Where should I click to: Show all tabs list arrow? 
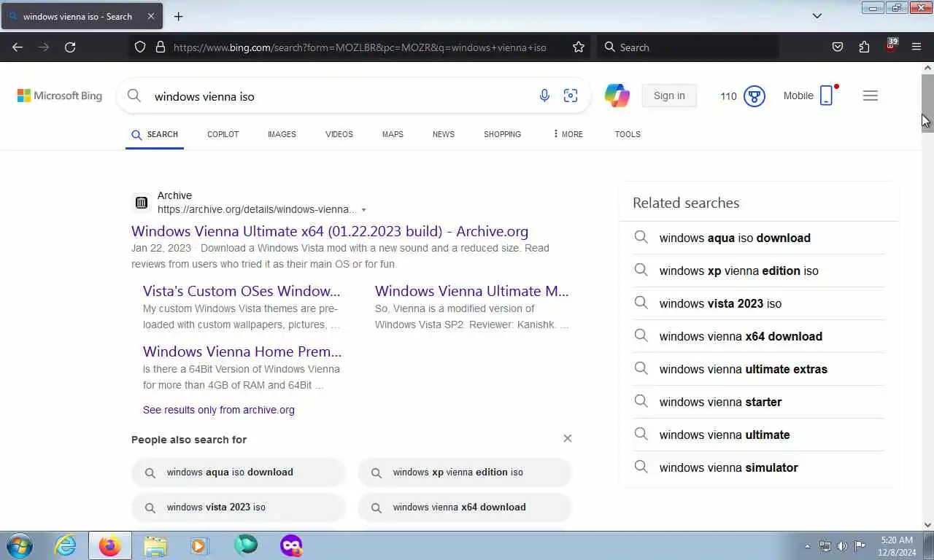click(x=817, y=16)
